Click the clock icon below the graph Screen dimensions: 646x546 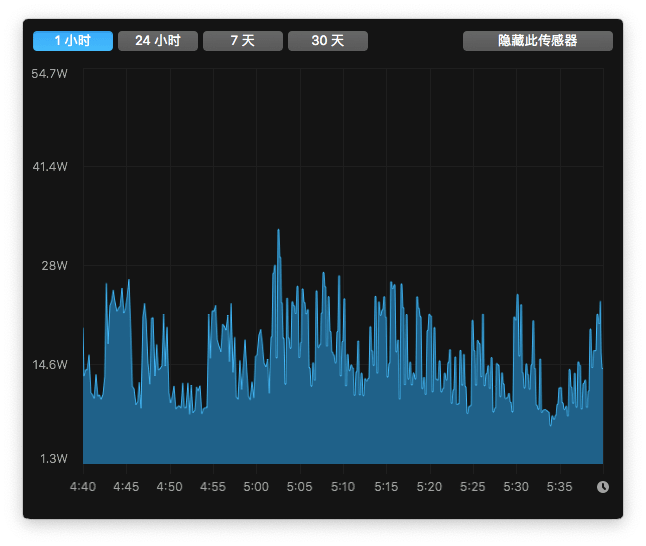(603, 487)
